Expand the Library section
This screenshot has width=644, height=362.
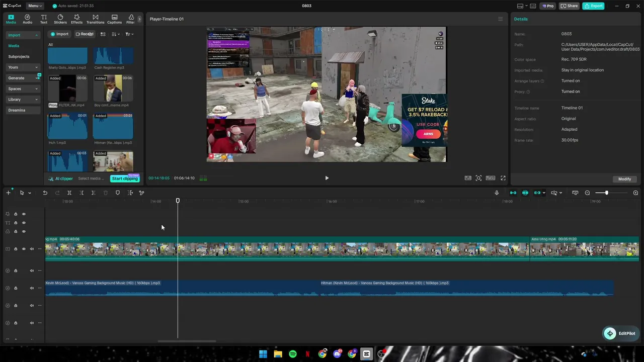pos(23,100)
